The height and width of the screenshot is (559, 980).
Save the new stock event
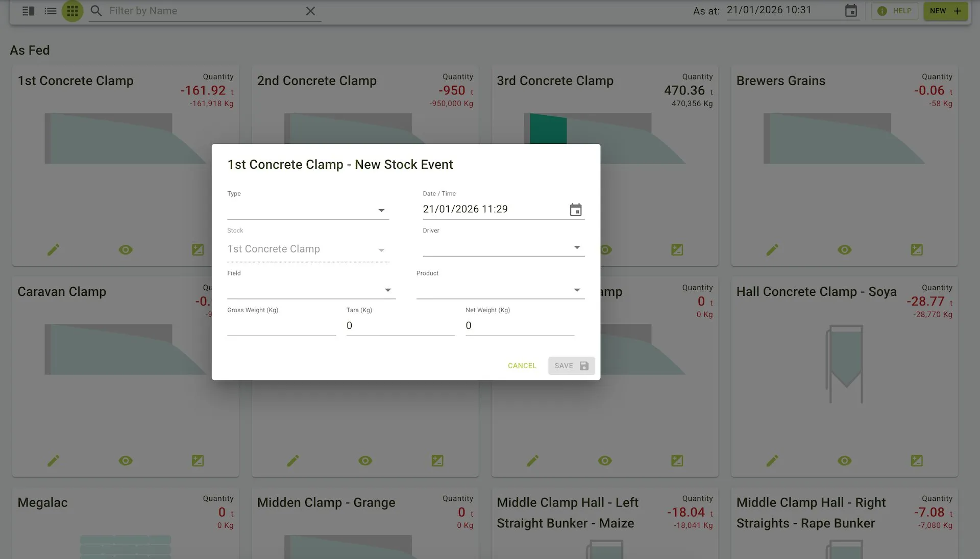point(571,366)
